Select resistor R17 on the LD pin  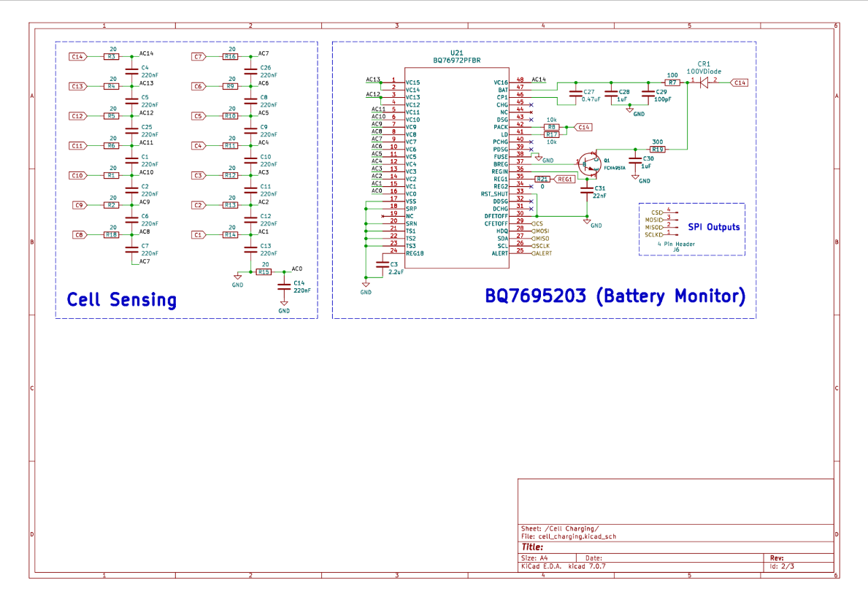[552, 134]
